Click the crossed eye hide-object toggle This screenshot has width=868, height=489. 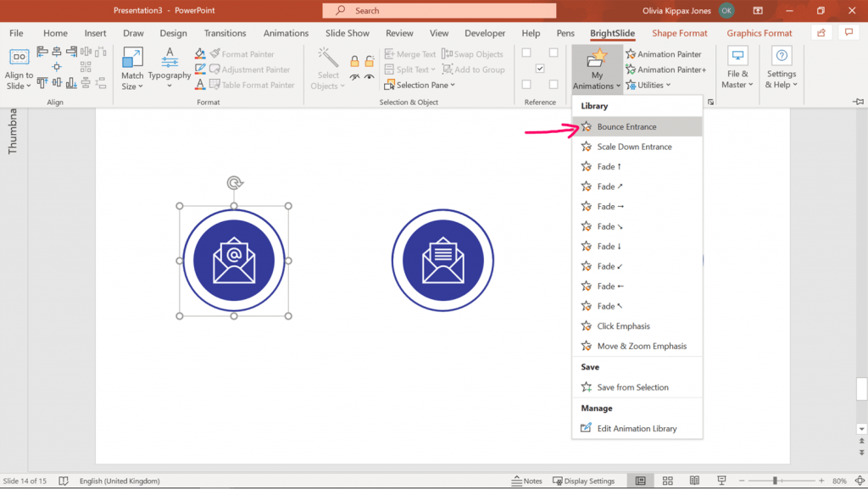tap(354, 77)
